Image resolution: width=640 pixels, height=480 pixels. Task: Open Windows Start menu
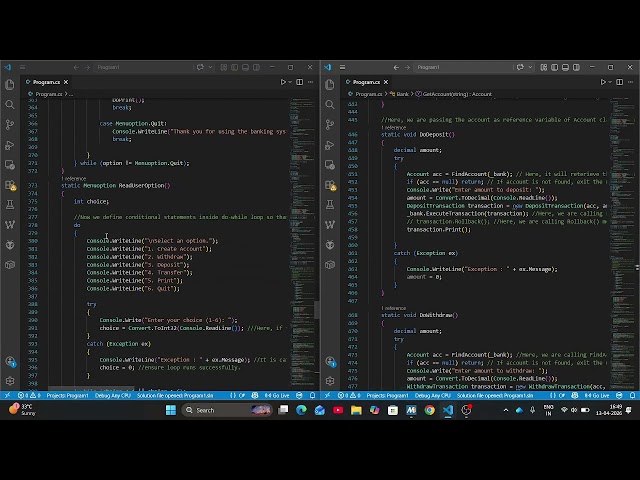click(x=171, y=410)
